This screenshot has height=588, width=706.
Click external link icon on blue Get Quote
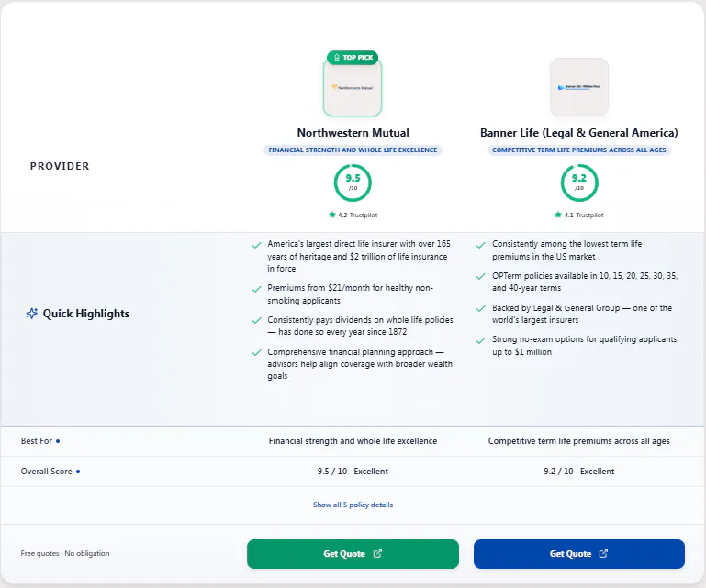tap(603, 553)
